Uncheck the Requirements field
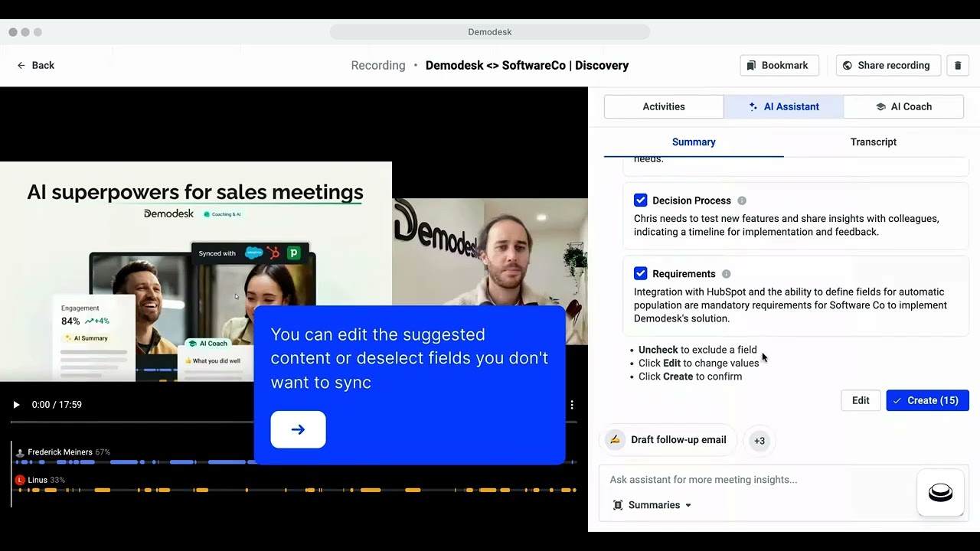 (x=641, y=274)
